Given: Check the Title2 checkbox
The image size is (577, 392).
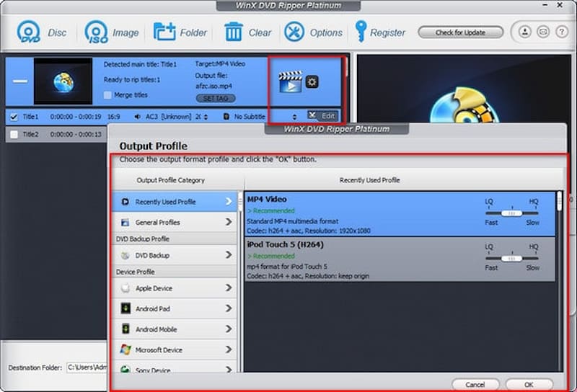Looking at the screenshot, I should click(14, 134).
